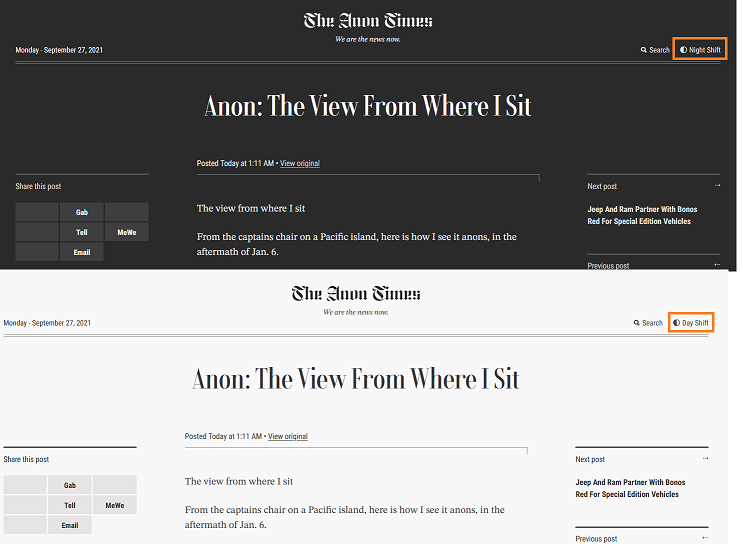Click the date text on dark page
The image size is (743, 544).
[59, 50]
